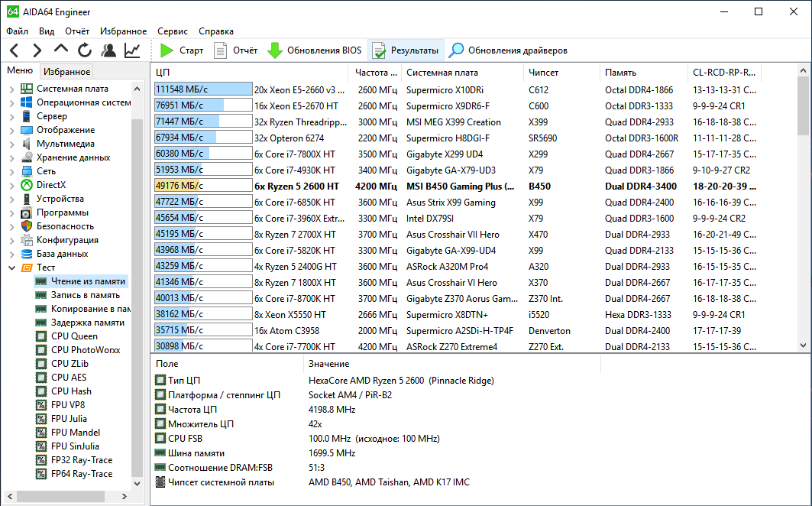Click the 30898 МБ/с result bar
Screen dimensions: 812x506
click(203, 345)
